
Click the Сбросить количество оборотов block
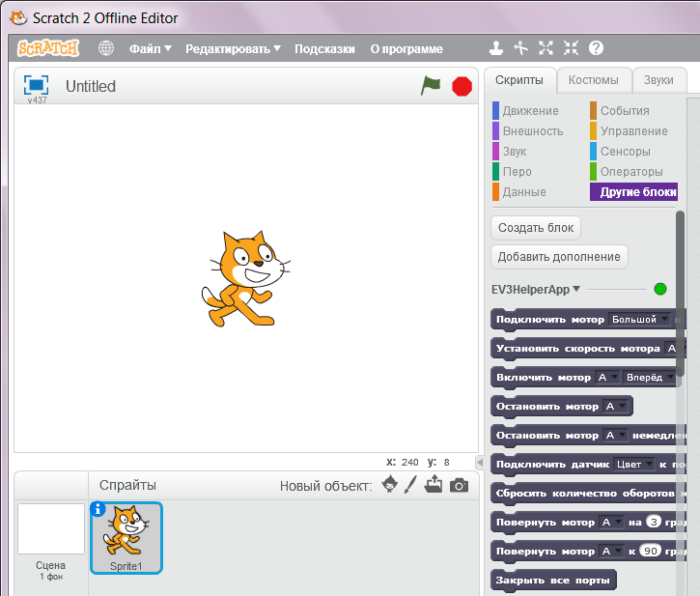pos(588,494)
